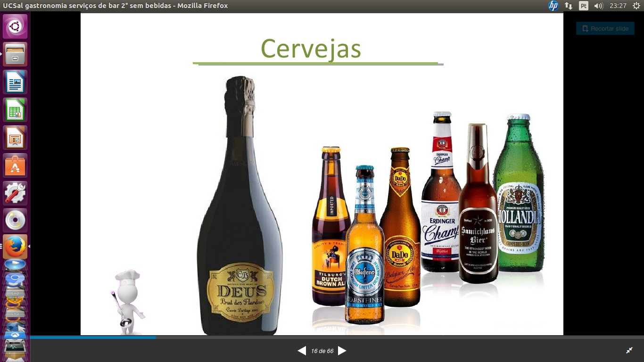Open Ubuntu Software Center in the launcher
Image resolution: width=644 pixels, height=362 pixels.
(15, 165)
